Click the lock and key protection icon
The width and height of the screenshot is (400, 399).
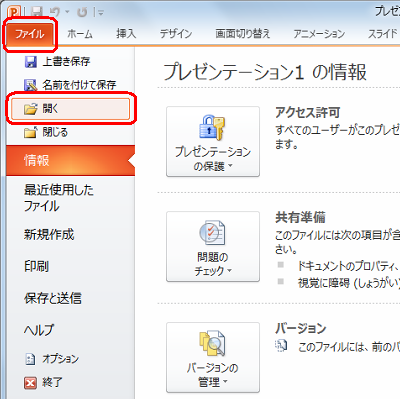[212, 128]
